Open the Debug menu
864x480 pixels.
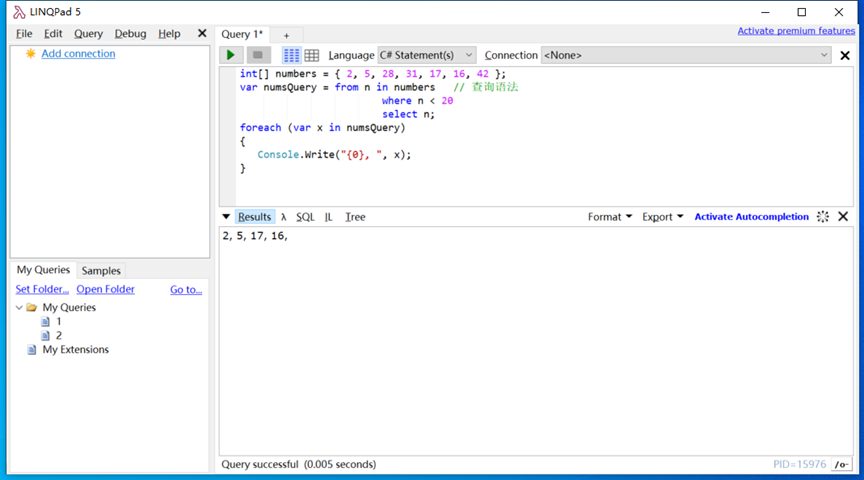pyautogui.click(x=131, y=34)
